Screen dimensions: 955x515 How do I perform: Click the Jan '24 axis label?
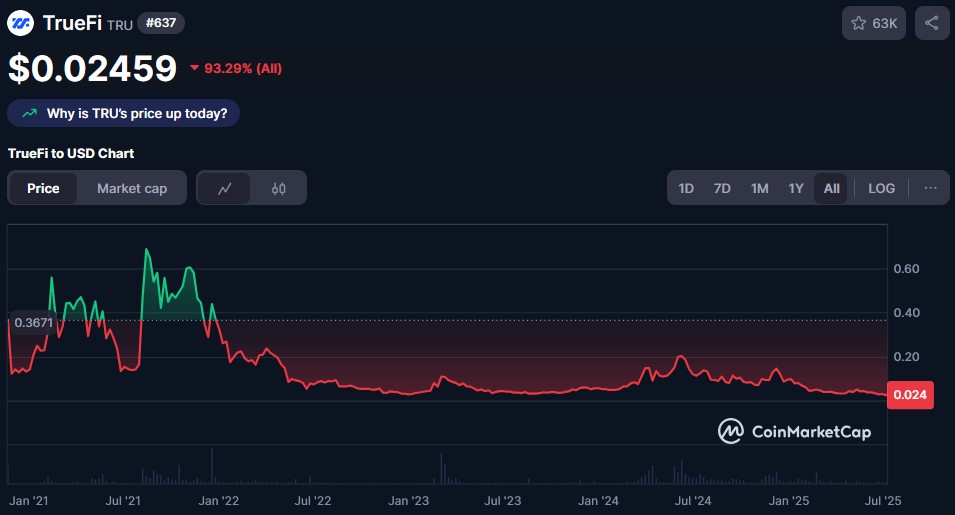pos(598,500)
